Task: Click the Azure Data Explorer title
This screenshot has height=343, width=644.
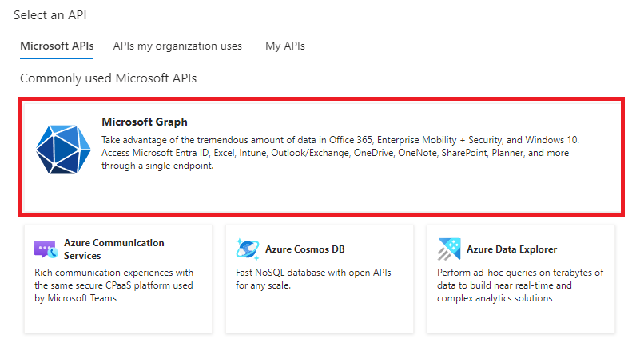Action: (511, 249)
